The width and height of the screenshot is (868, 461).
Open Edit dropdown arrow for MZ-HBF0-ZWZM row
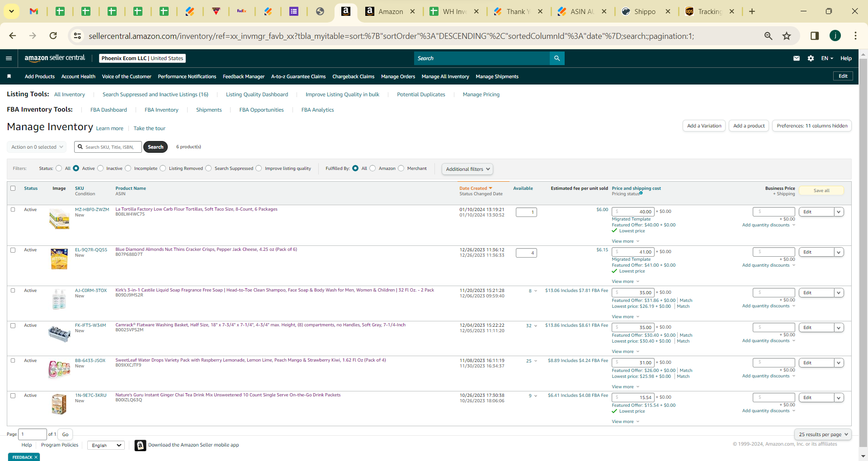839,212
